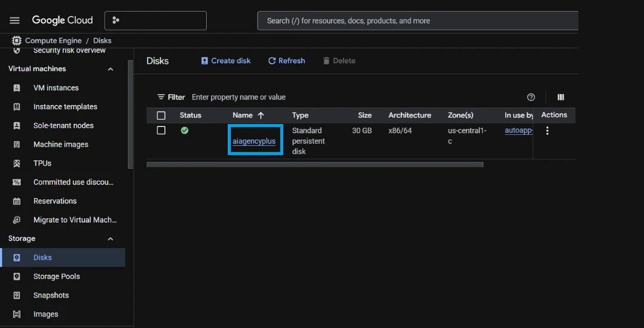Screen dimensions: 644x328
Task: Open the filter help question icon
Action: tap(531, 97)
